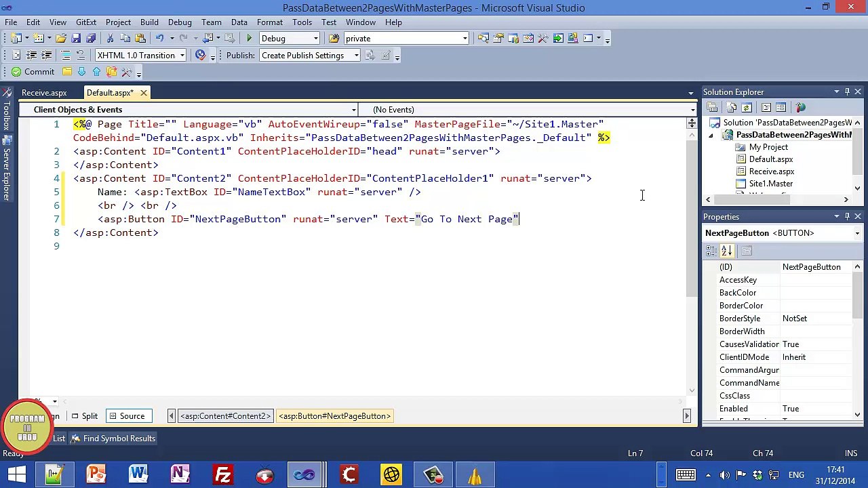Click the Cut scissors icon

tap(111, 39)
